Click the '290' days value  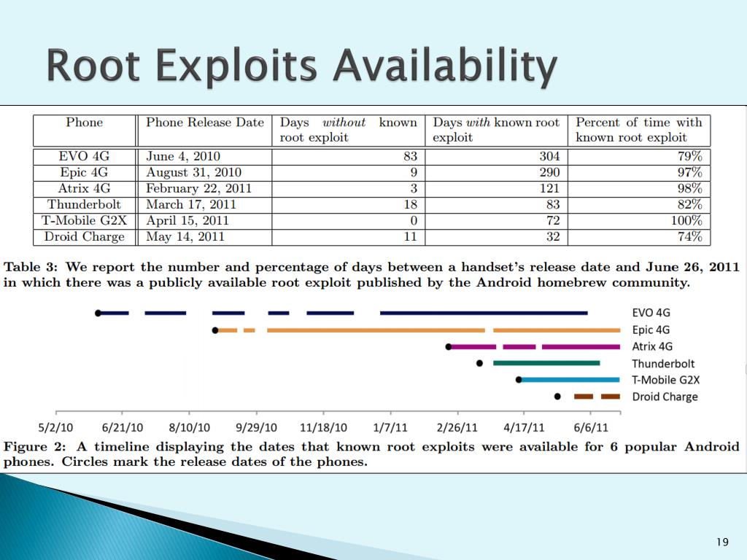pyautogui.click(x=549, y=172)
